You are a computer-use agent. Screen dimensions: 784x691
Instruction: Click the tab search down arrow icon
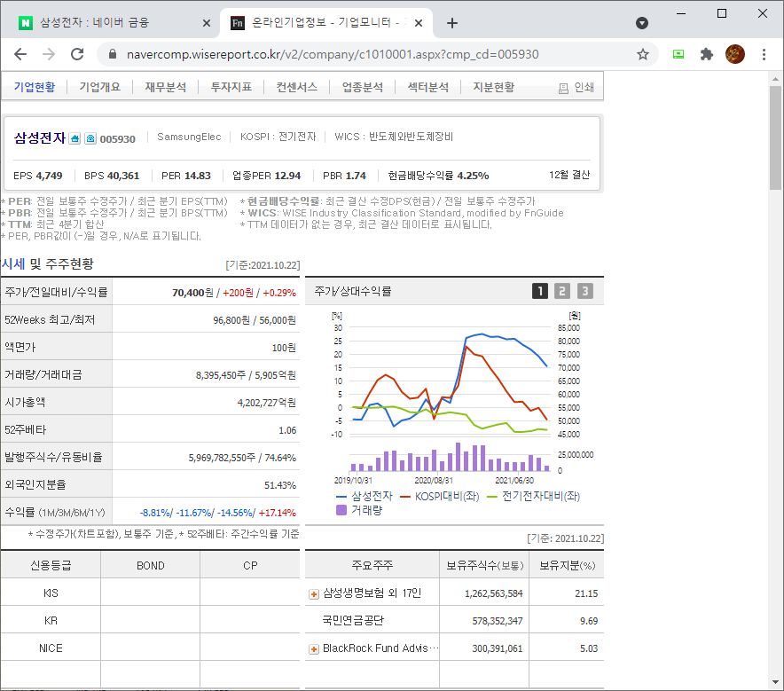click(x=641, y=23)
